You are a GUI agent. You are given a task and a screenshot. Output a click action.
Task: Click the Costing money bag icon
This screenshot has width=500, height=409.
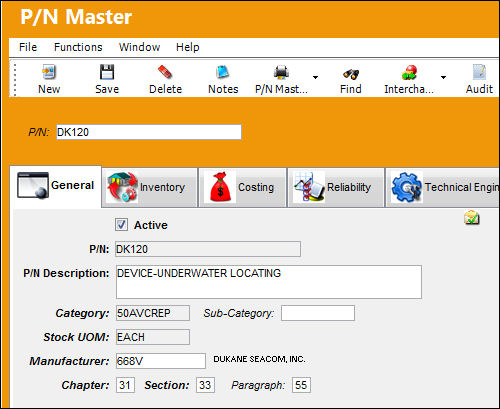tap(220, 187)
